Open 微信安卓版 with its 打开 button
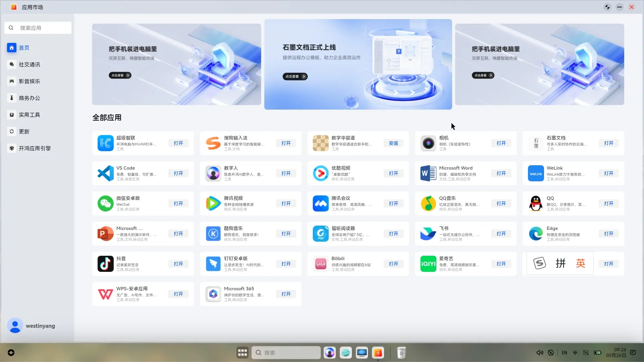 [x=178, y=203]
